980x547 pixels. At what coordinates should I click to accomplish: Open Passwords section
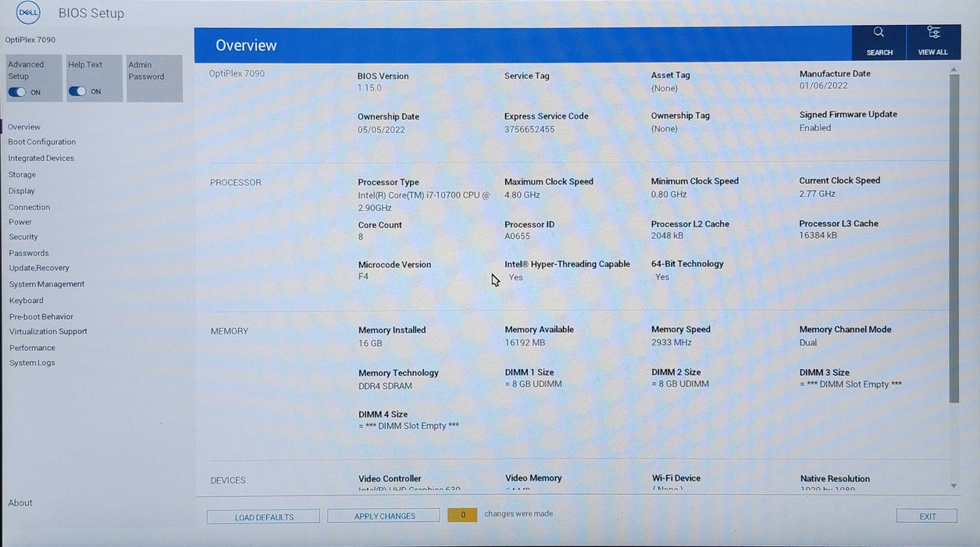pyautogui.click(x=29, y=253)
